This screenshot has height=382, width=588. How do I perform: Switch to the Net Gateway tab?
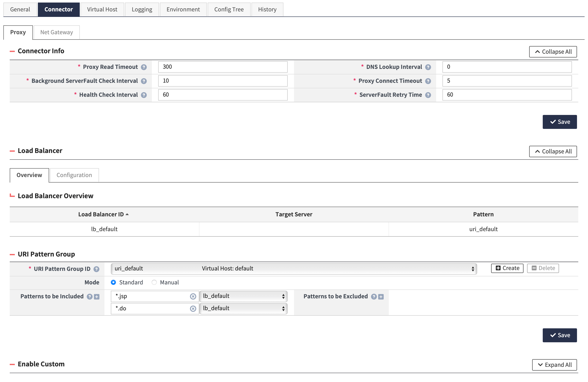56,32
